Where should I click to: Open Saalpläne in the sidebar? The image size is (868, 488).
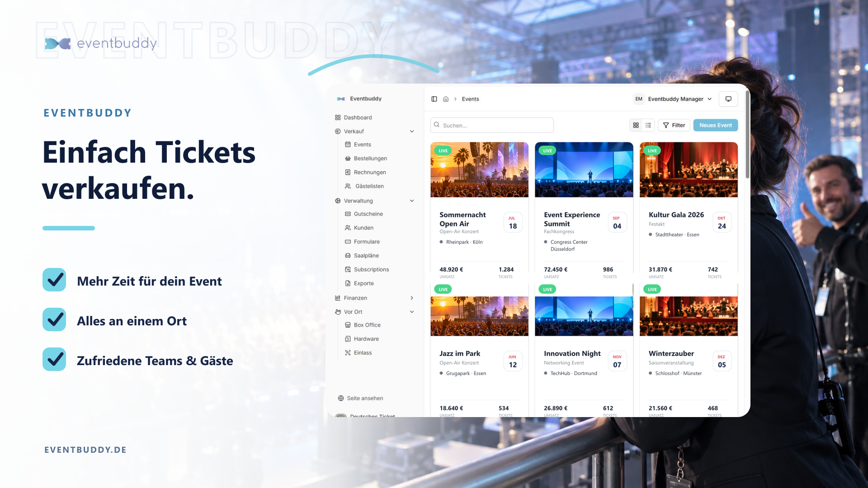pos(366,256)
